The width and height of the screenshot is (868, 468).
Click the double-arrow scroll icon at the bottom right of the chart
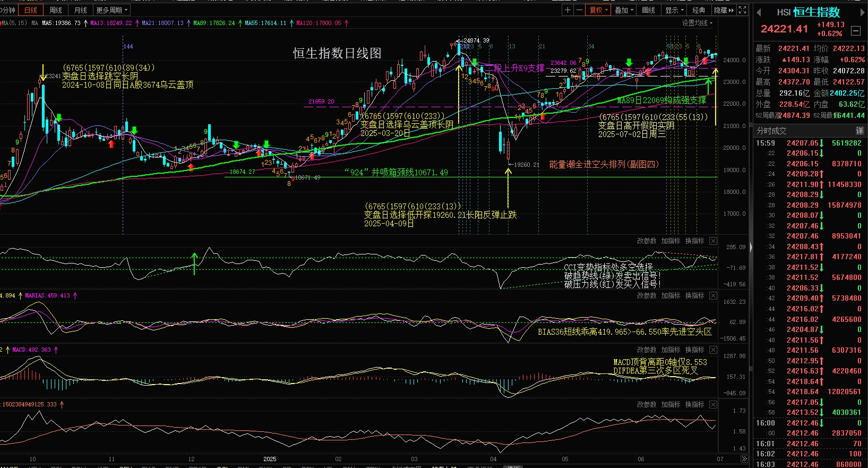[x=744, y=459]
